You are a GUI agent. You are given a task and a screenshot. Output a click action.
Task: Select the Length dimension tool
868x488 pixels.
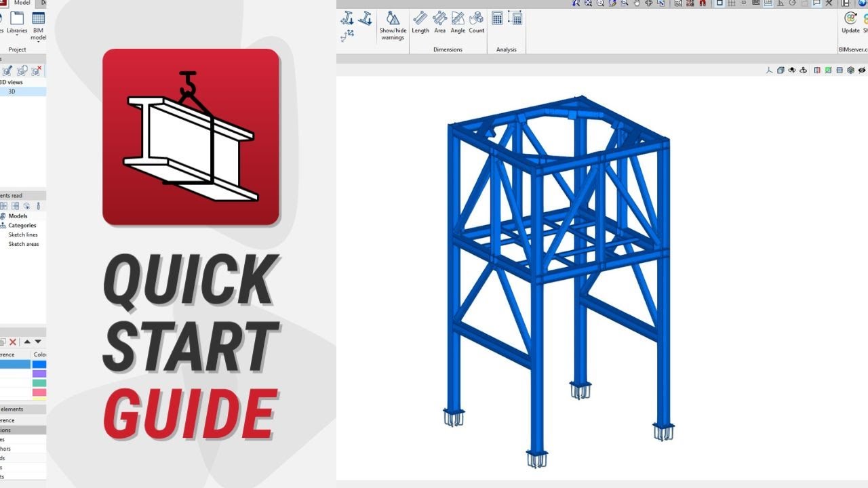click(x=420, y=22)
